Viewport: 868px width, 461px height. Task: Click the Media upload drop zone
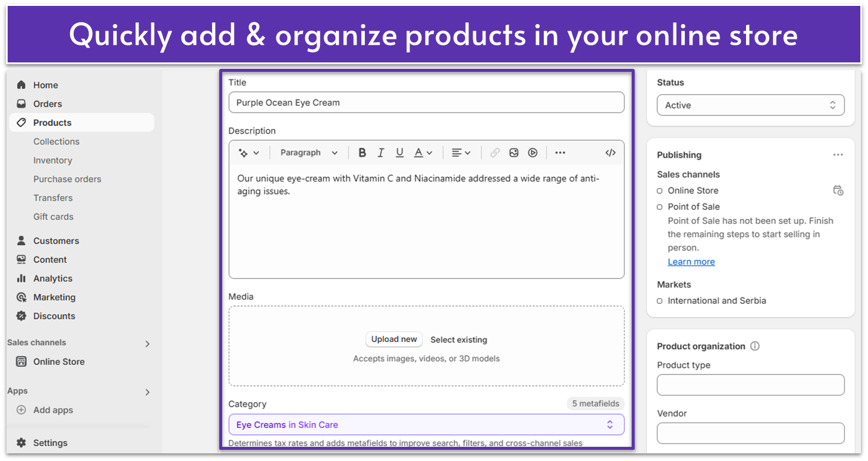pos(427,346)
